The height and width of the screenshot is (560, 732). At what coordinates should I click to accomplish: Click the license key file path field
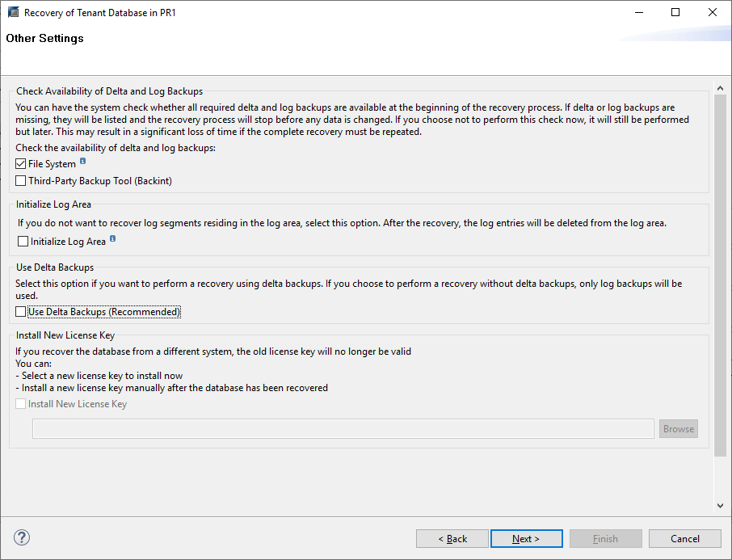coord(343,429)
